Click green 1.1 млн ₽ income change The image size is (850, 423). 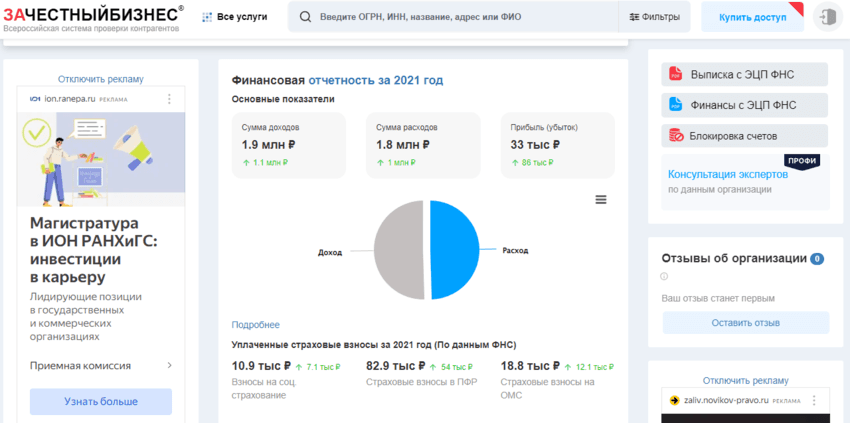(x=266, y=162)
